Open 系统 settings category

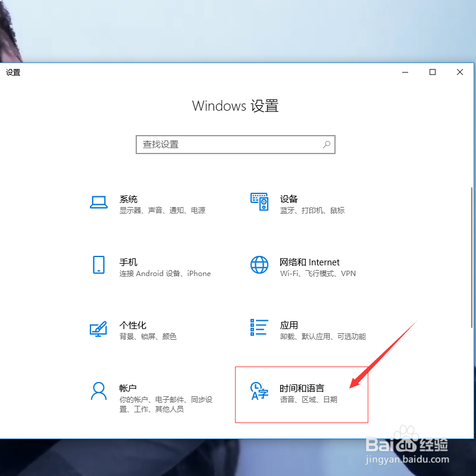click(129, 199)
